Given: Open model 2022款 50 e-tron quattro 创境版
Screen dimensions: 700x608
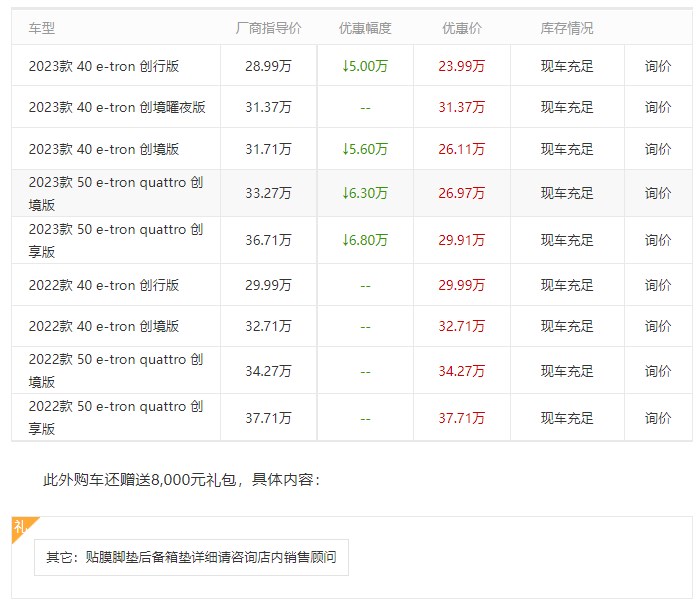Looking at the screenshot, I should coord(116,371).
